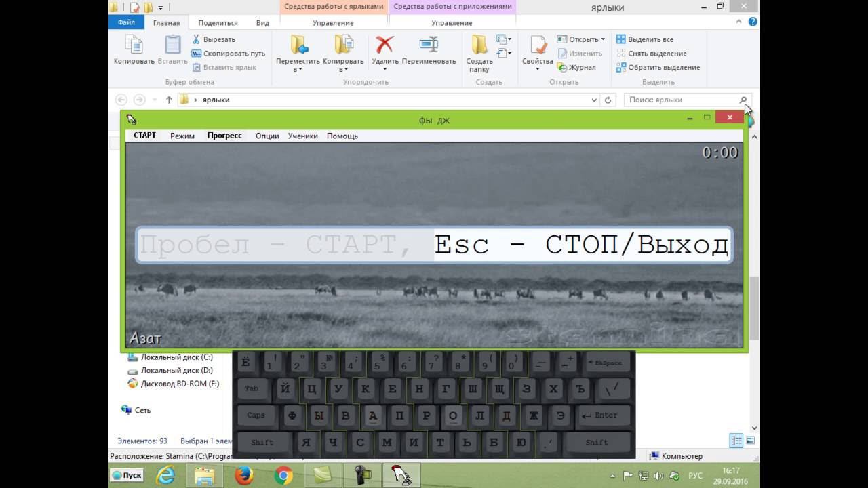
Task: Open Explorer Help question mark icon
Action: coord(753,22)
